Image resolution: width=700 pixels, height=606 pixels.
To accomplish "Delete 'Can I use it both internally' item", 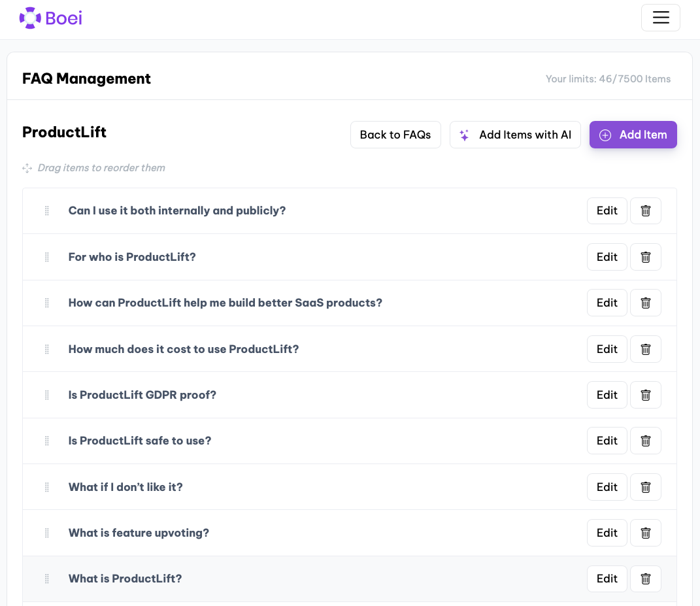I will 646,210.
